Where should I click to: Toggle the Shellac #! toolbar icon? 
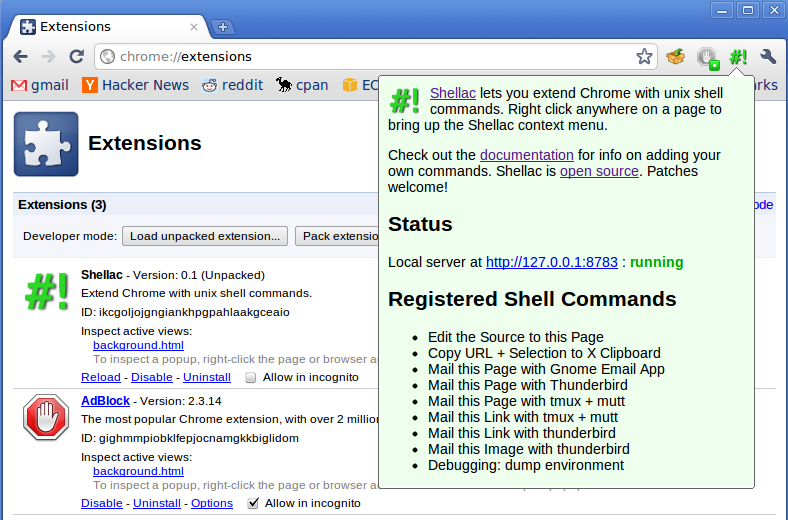point(738,57)
